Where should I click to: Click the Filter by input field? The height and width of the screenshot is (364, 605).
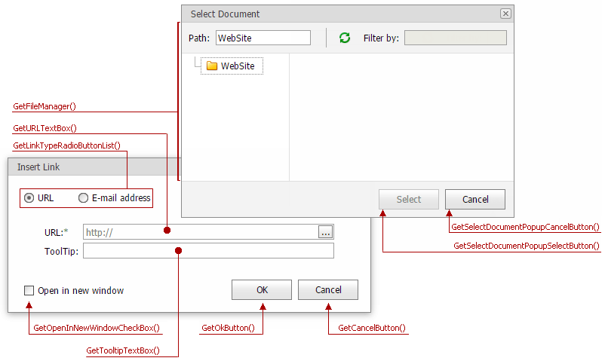coord(456,38)
